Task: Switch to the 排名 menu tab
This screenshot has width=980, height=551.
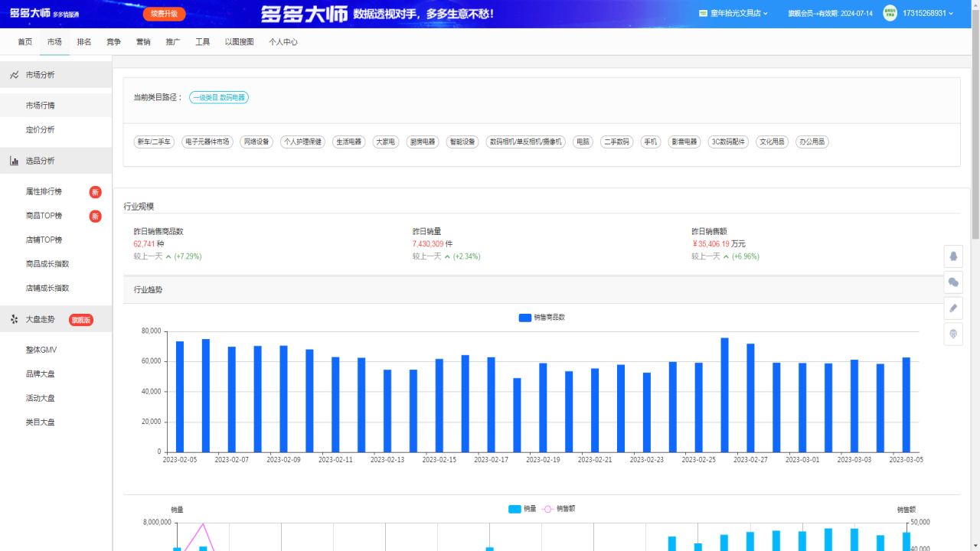Action: tap(83, 42)
